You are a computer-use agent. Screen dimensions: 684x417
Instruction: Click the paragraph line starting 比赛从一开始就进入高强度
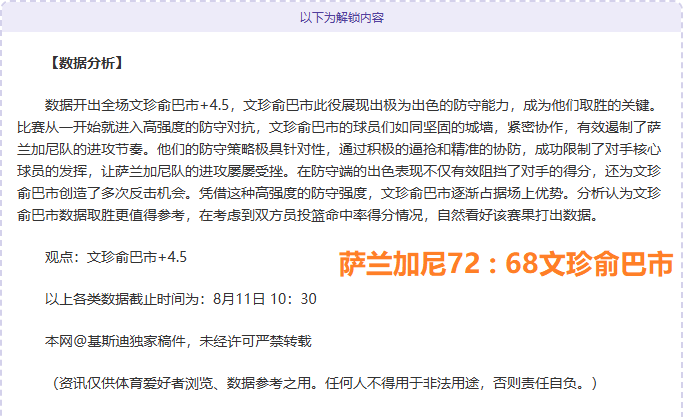point(339,127)
